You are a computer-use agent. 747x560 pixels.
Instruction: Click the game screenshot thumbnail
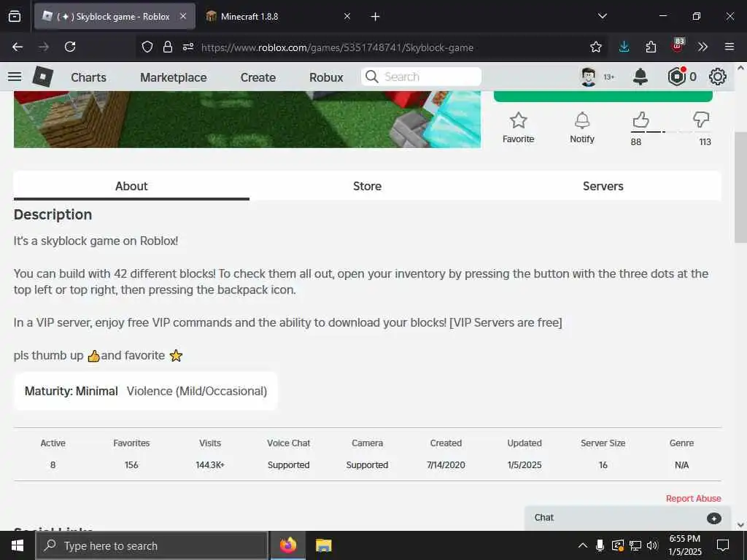point(247,119)
